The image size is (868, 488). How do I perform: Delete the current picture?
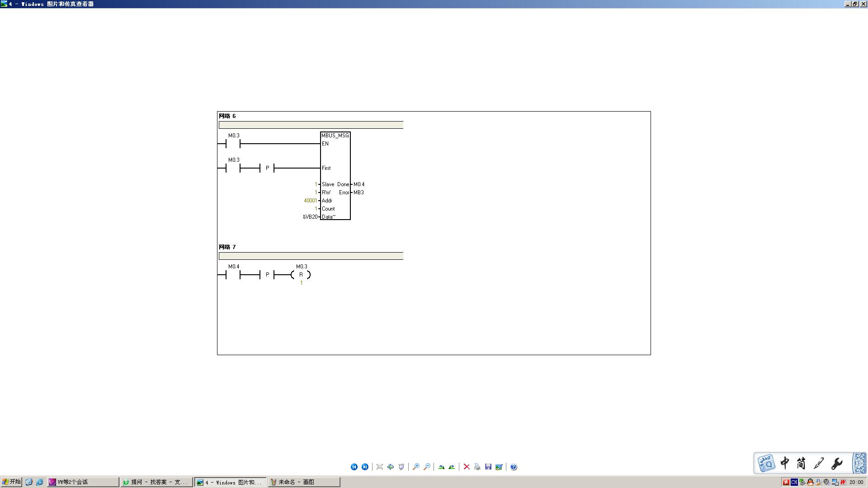pyautogui.click(x=467, y=467)
